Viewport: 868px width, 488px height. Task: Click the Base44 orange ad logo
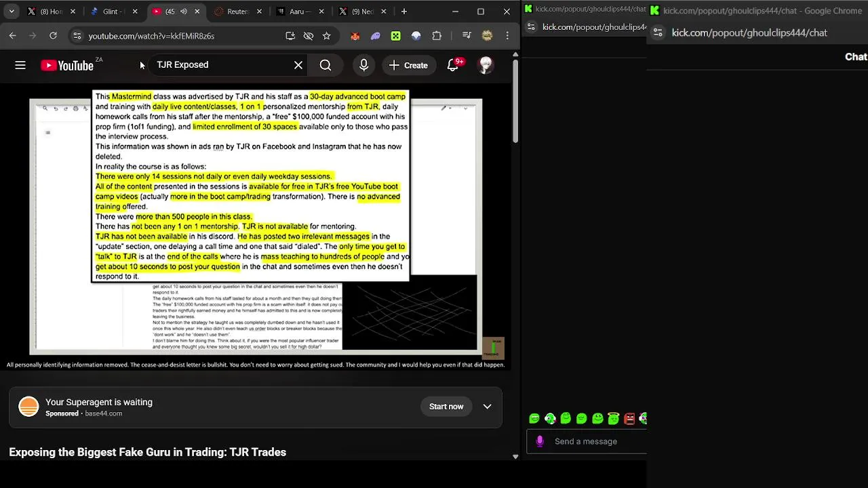(x=28, y=407)
